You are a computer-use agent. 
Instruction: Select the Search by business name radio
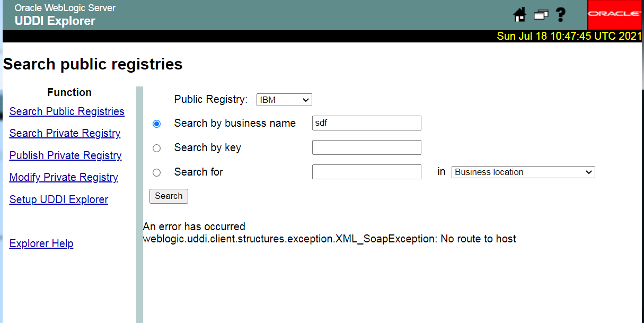[x=156, y=124]
